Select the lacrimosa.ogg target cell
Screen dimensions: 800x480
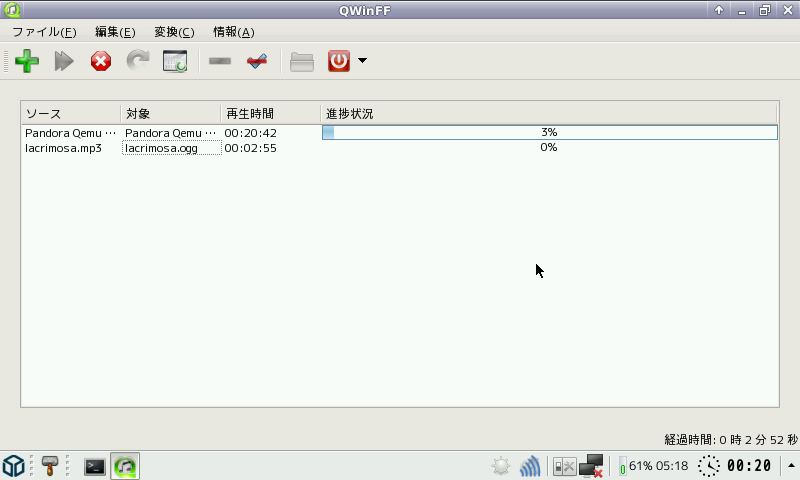171,148
